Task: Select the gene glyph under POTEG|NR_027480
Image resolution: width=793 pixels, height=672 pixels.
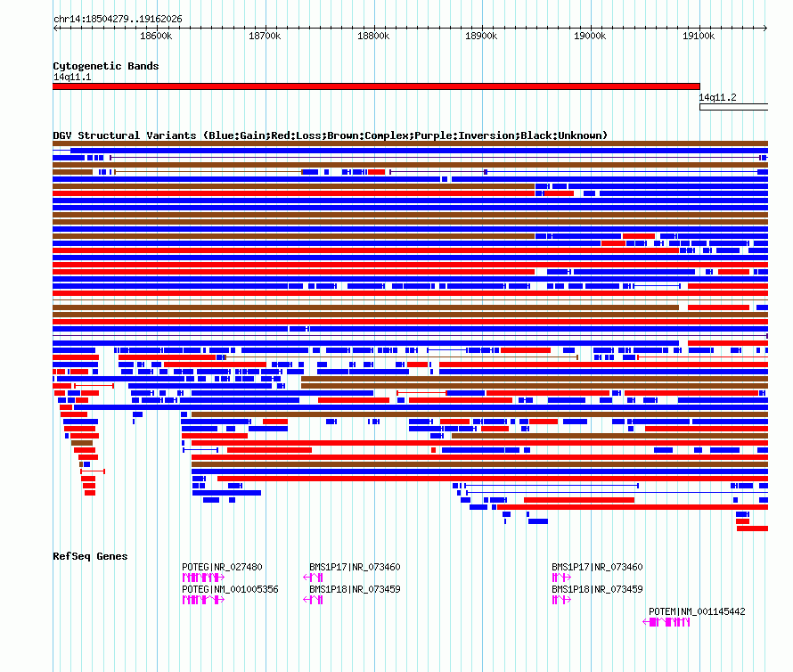Action: point(203,578)
